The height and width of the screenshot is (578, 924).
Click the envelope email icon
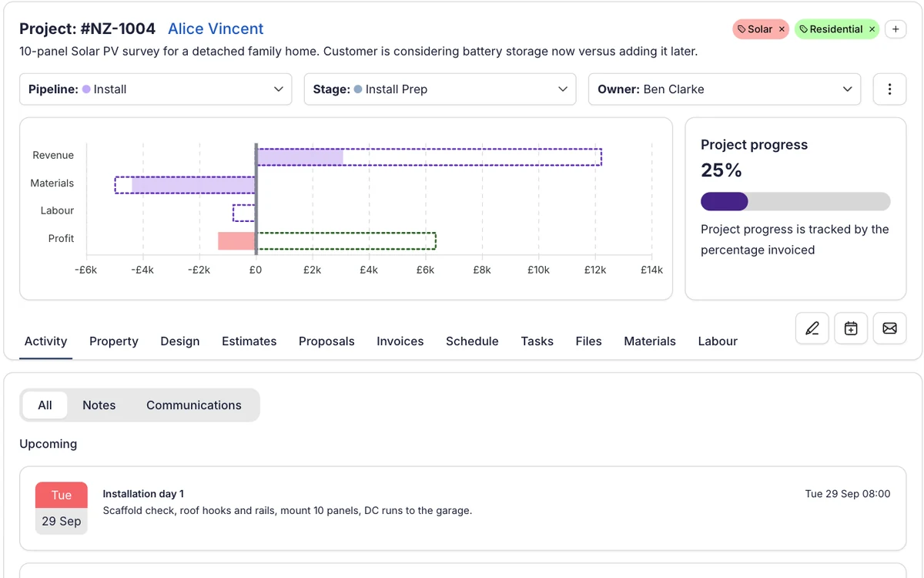[x=889, y=328]
